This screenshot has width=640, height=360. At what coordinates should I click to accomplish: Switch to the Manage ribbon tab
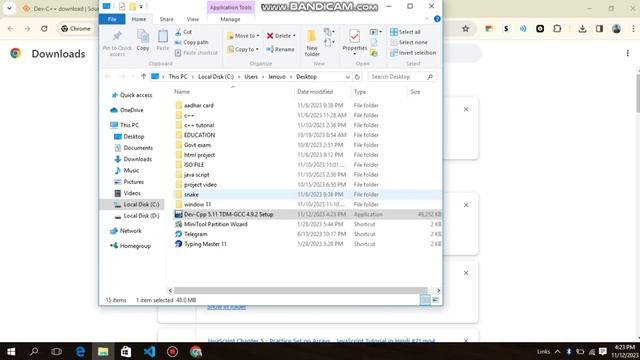230,19
